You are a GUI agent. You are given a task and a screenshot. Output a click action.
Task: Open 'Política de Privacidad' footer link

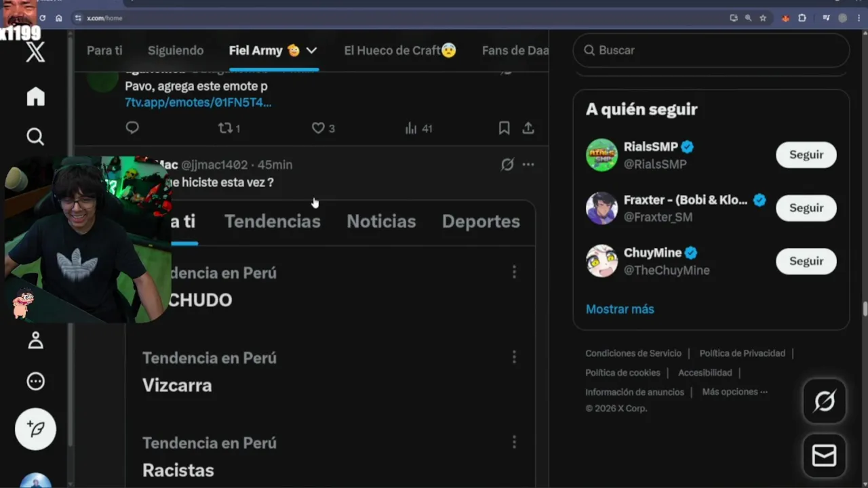click(743, 353)
